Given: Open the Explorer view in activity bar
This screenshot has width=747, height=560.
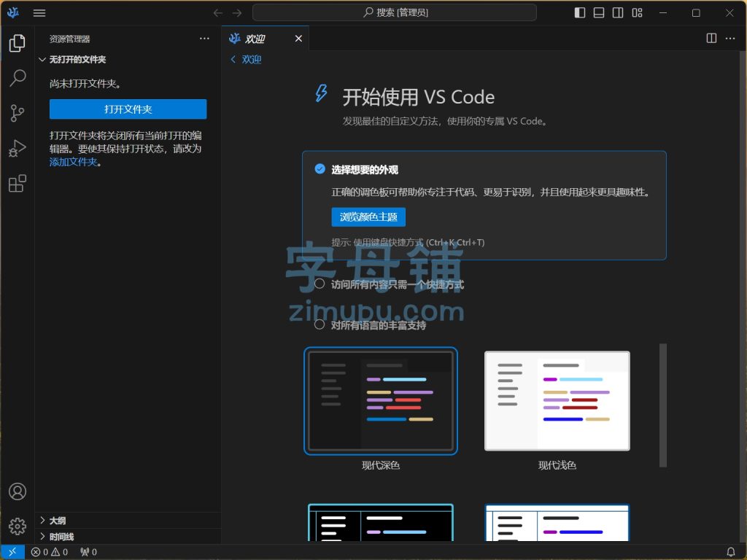Looking at the screenshot, I should [x=18, y=43].
